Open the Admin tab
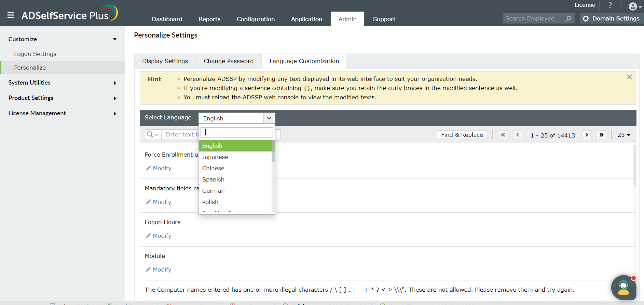 point(347,19)
